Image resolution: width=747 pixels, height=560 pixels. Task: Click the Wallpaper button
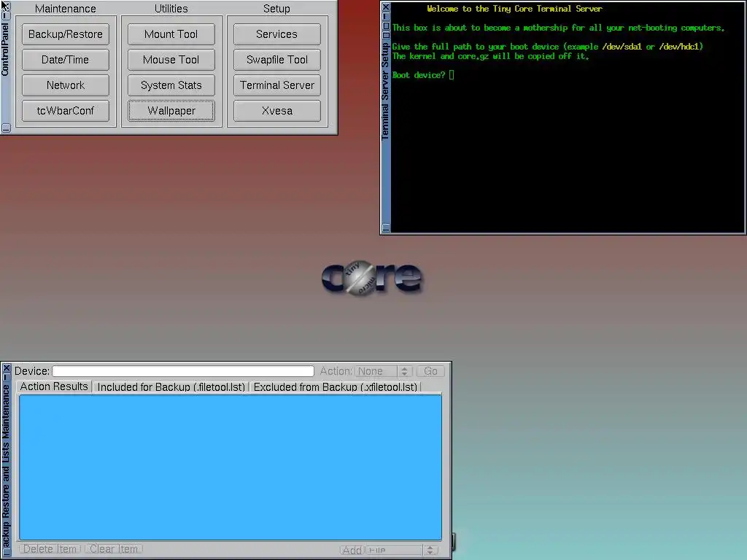[x=171, y=111]
